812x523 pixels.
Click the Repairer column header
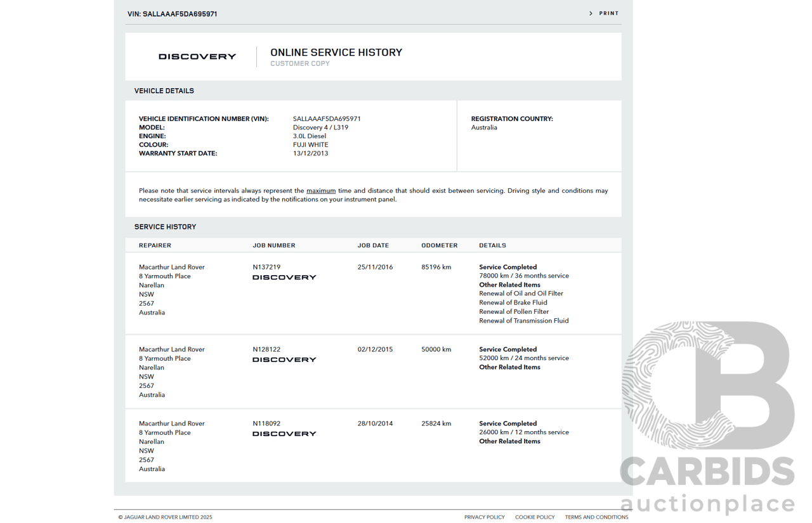(x=155, y=245)
